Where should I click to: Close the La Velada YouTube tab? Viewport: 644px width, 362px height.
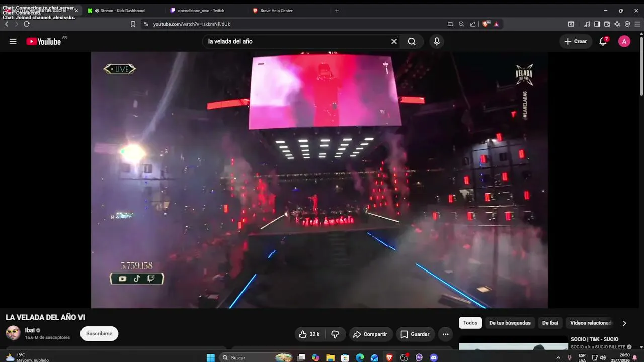[x=76, y=11]
